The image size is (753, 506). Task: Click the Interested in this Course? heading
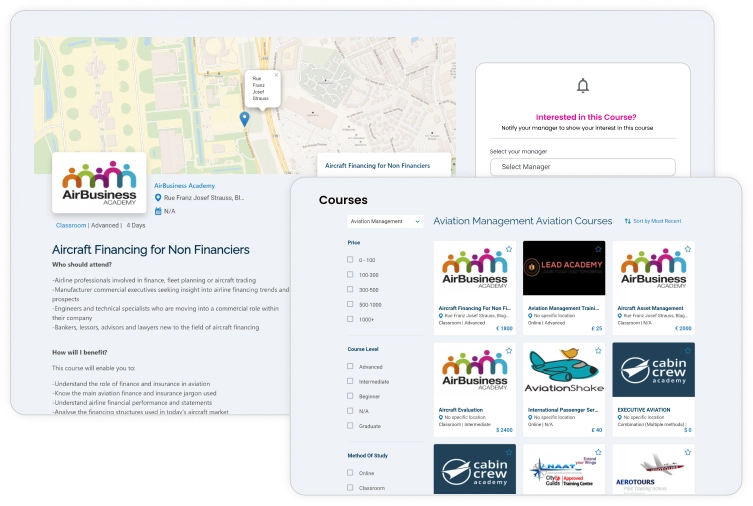586,117
